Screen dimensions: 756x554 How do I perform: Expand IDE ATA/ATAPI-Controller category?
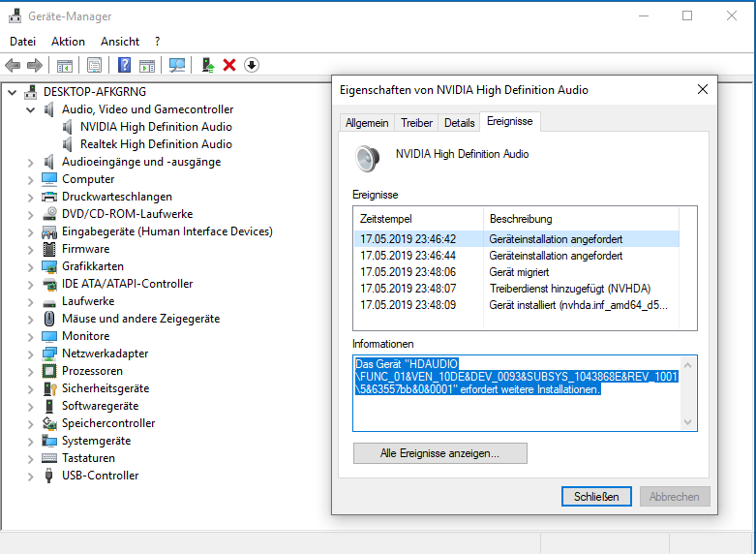(30, 285)
